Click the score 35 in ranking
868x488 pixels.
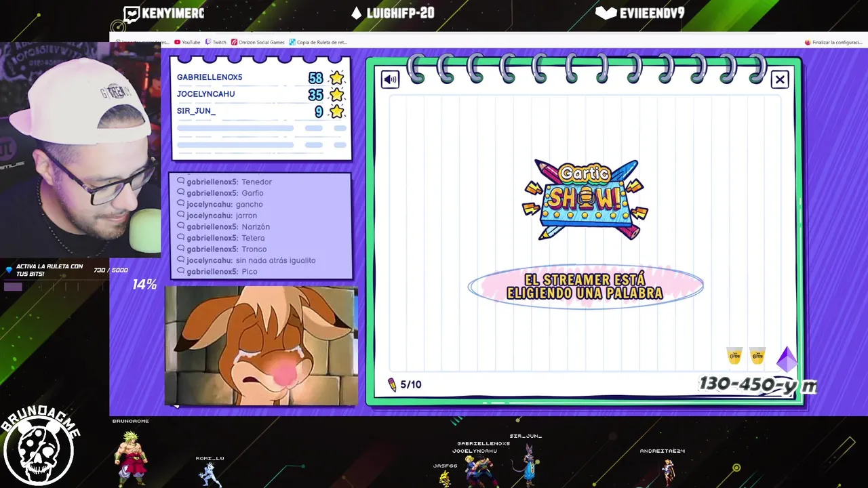click(x=316, y=94)
